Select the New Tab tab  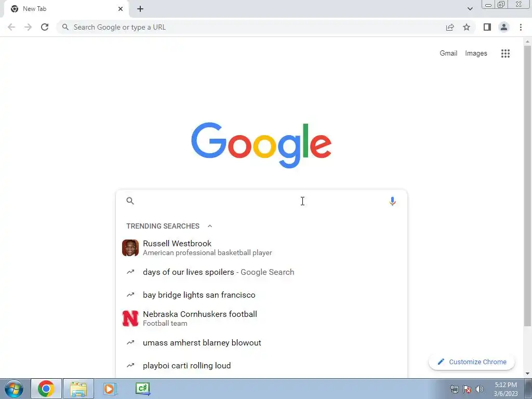66,9
